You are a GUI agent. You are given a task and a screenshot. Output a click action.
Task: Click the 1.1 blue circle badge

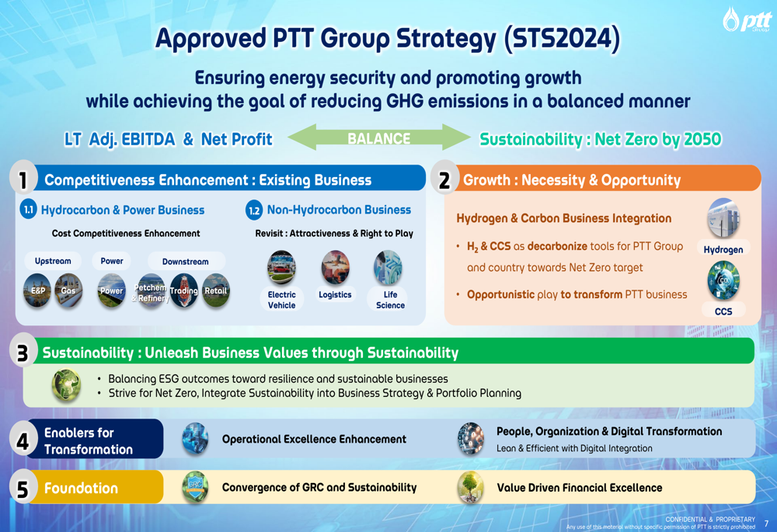point(28,210)
